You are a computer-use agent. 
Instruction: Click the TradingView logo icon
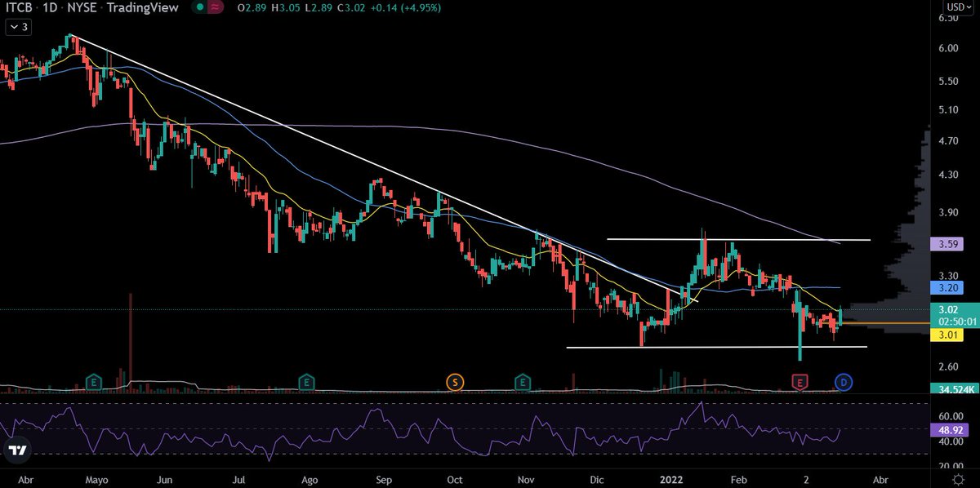(17, 450)
